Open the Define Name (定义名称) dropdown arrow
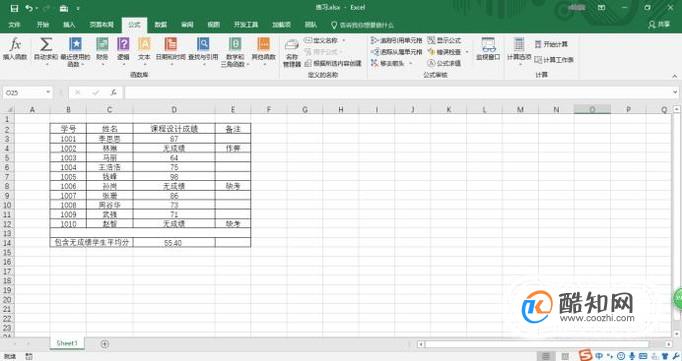Screen dimensions: 682x361 [344, 40]
